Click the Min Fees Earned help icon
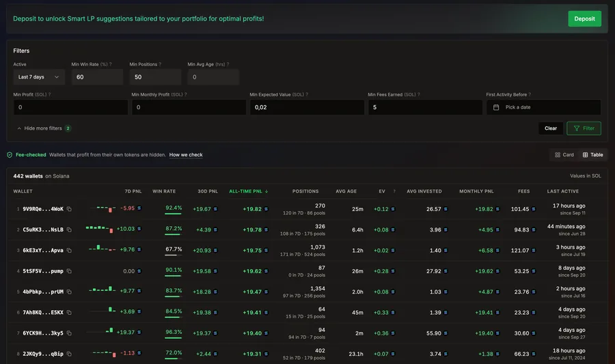This screenshot has width=615, height=364. (x=419, y=94)
